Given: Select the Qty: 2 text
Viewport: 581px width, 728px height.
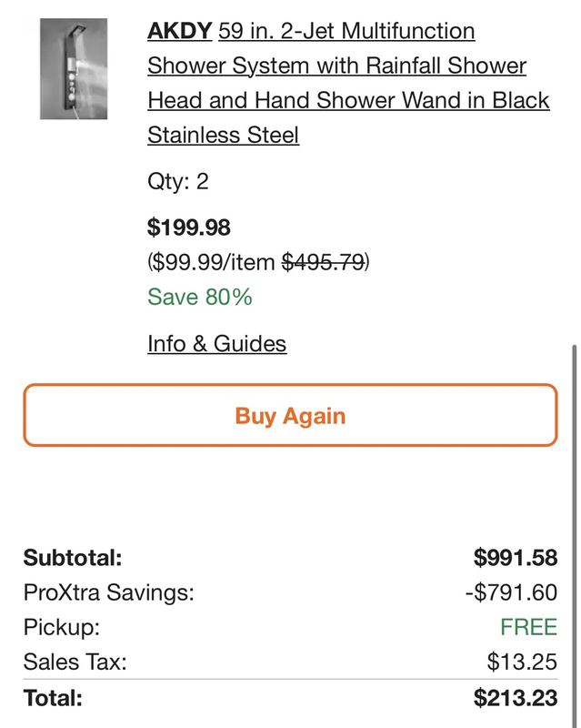Looking at the screenshot, I should [177, 181].
